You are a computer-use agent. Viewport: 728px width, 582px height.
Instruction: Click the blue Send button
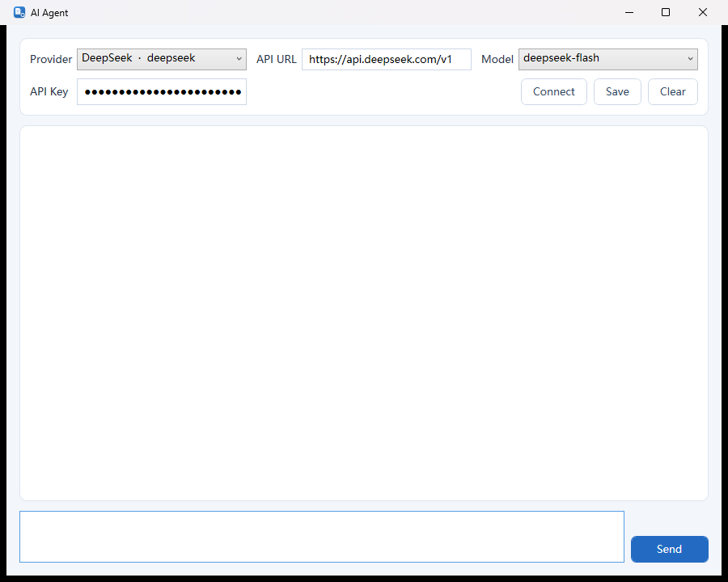tap(670, 549)
